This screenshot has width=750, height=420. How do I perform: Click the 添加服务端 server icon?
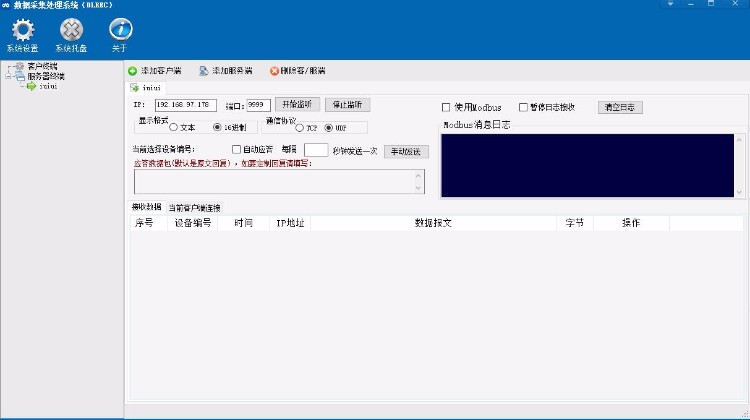tap(203, 71)
